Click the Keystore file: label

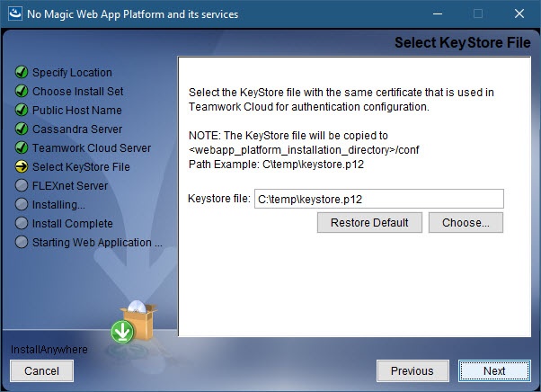pyautogui.click(x=219, y=199)
